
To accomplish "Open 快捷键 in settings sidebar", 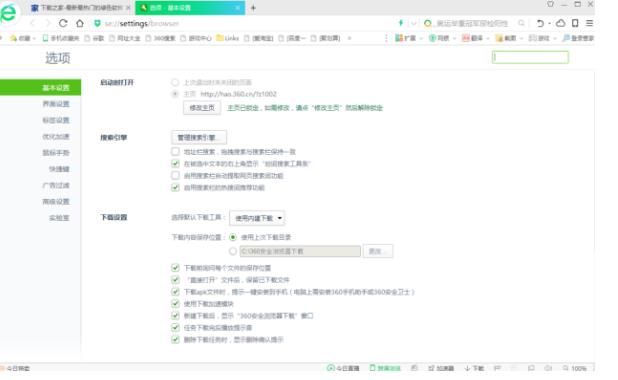I will click(59, 169).
